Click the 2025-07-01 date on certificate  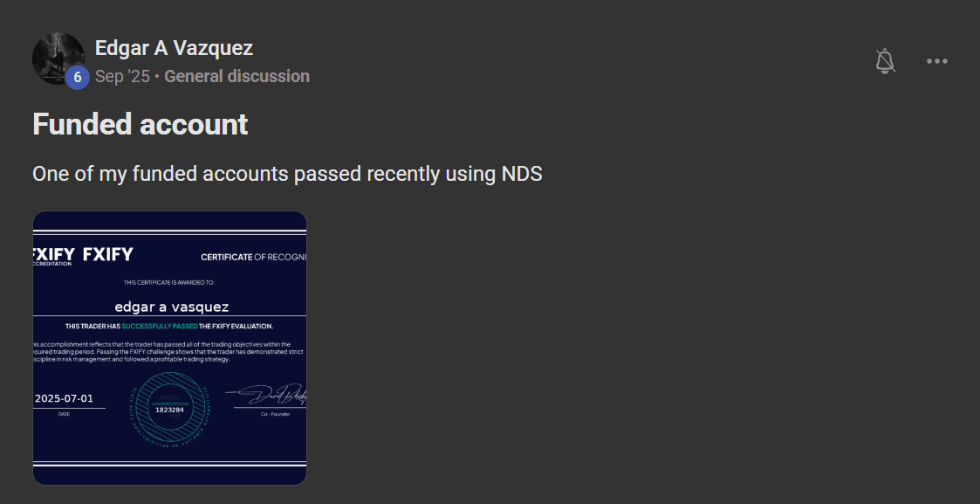(64, 398)
